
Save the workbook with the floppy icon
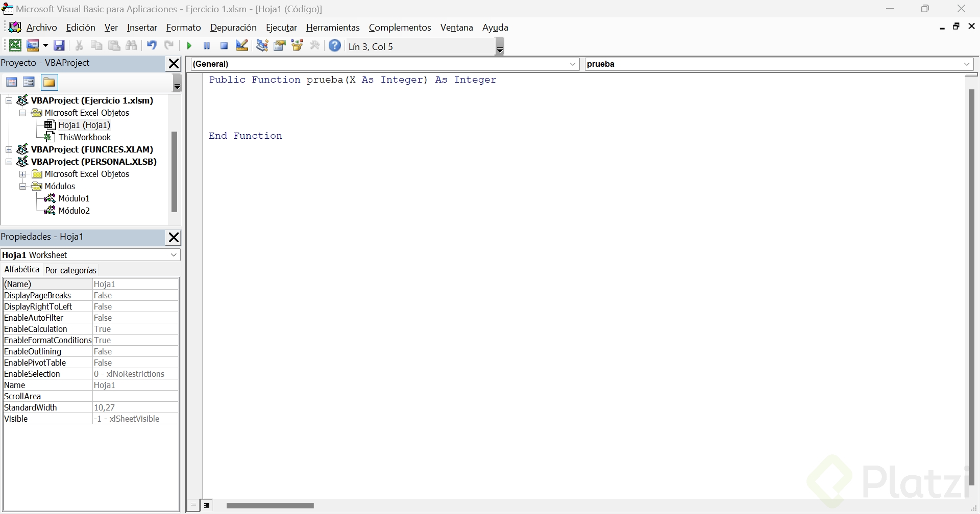(x=59, y=46)
